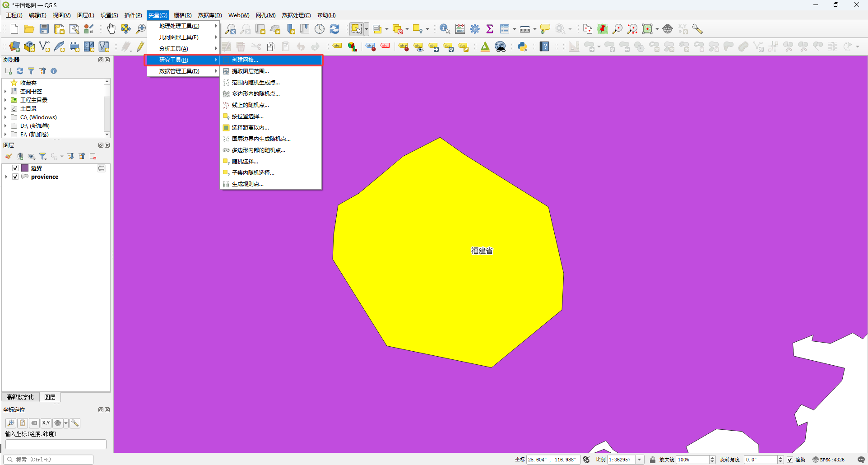Open Layer Styling brush in Layers panel
This screenshot has height=465, width=868.
click(x=9, y=156)
